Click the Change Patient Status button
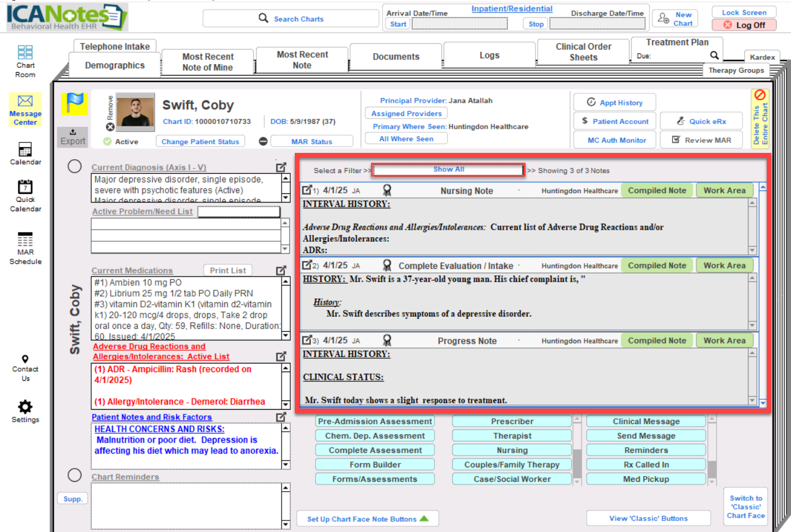 click(200, 141)
